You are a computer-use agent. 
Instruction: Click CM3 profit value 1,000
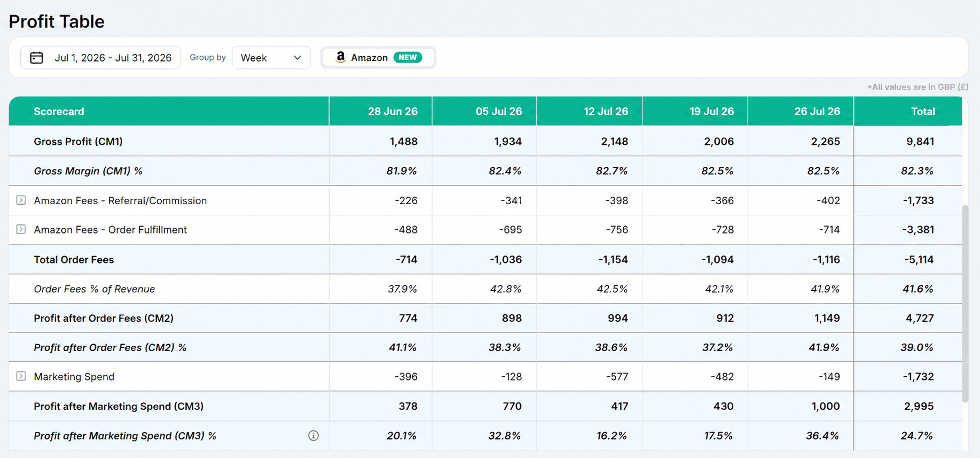[826, 407]
